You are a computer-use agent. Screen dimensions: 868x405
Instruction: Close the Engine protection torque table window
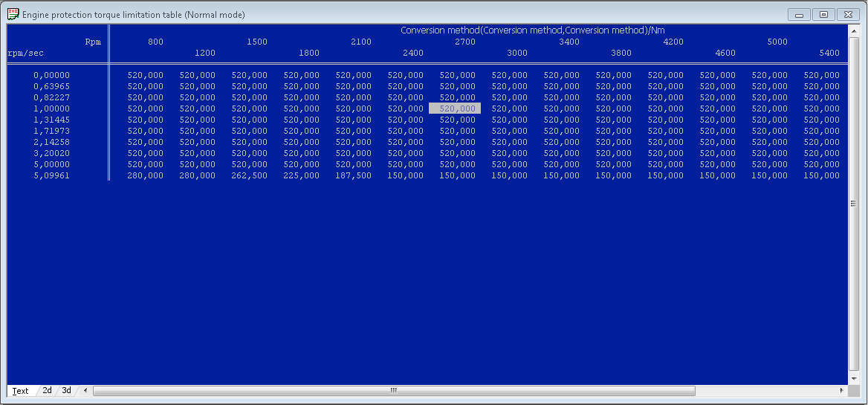[x=848, y=14]
